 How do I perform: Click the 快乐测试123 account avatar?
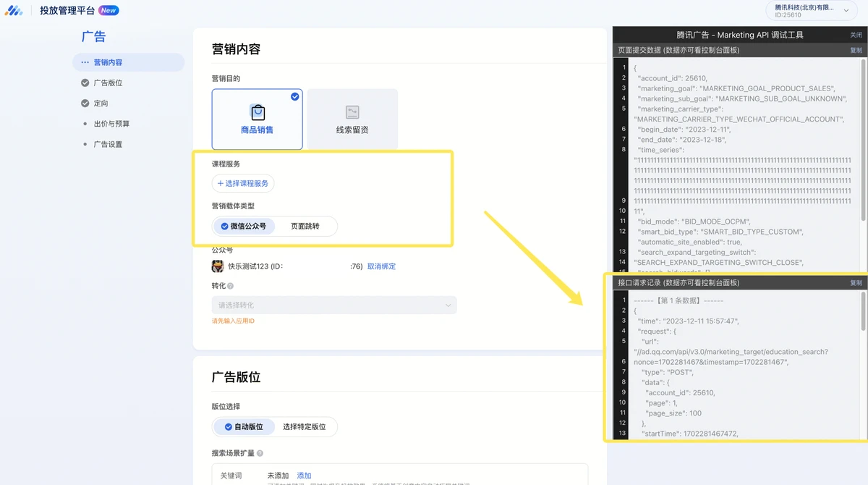tap(218, 266)
